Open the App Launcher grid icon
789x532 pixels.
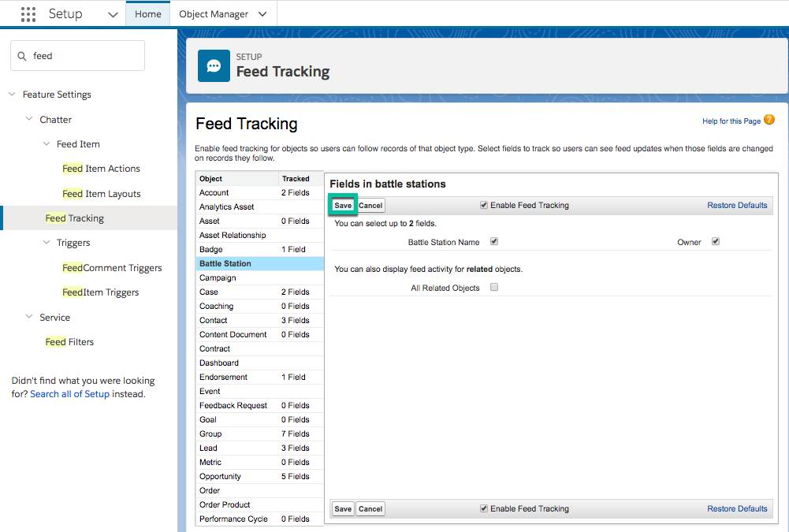pos(28,13)
